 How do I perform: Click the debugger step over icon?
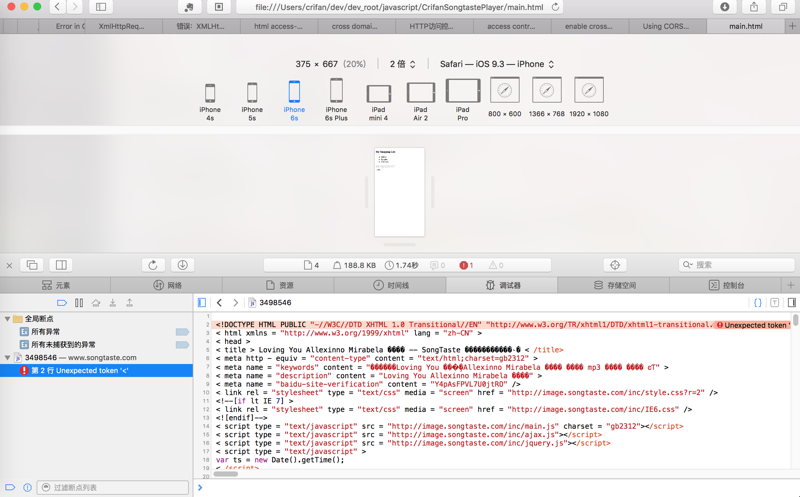click(x=96, y=303)
